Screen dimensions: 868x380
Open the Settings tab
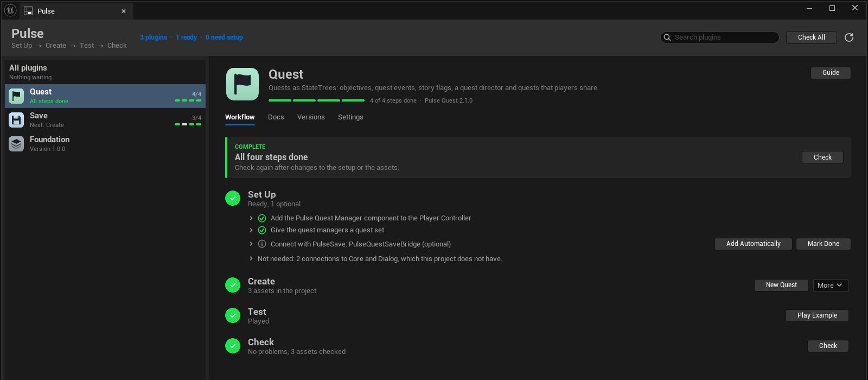click(350, 117)
